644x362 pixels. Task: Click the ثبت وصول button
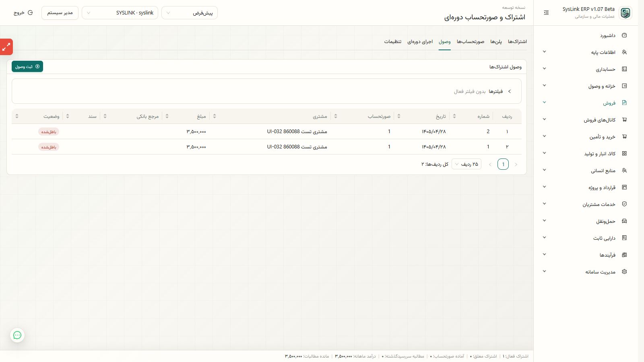[27, 67]
